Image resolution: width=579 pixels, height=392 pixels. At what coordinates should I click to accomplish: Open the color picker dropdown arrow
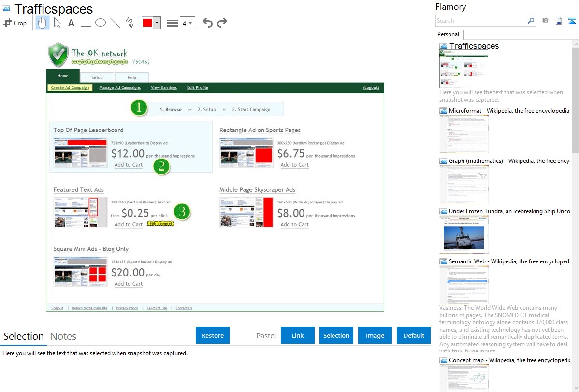click(x=157, y=23)
